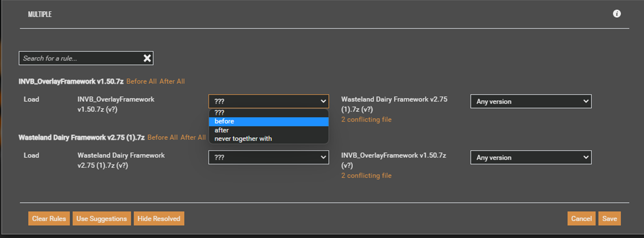
Task: Save the mod rules
Action: click(610, 219)
